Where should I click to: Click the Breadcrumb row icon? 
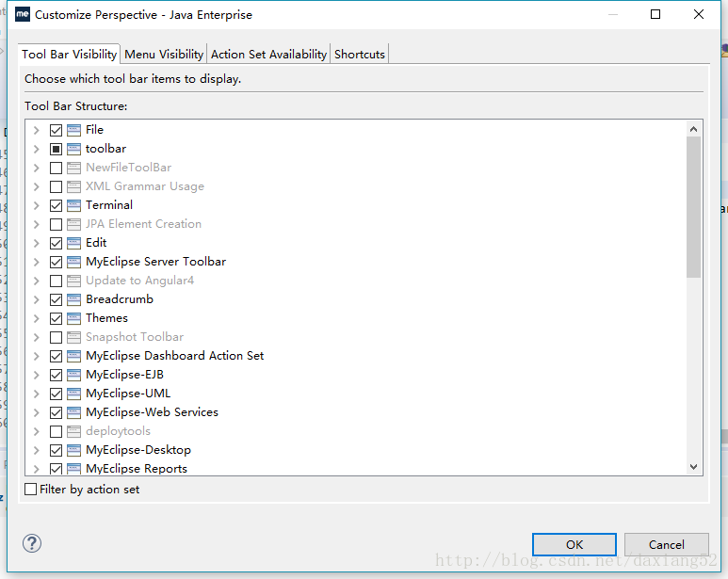(x=73, y=299)
